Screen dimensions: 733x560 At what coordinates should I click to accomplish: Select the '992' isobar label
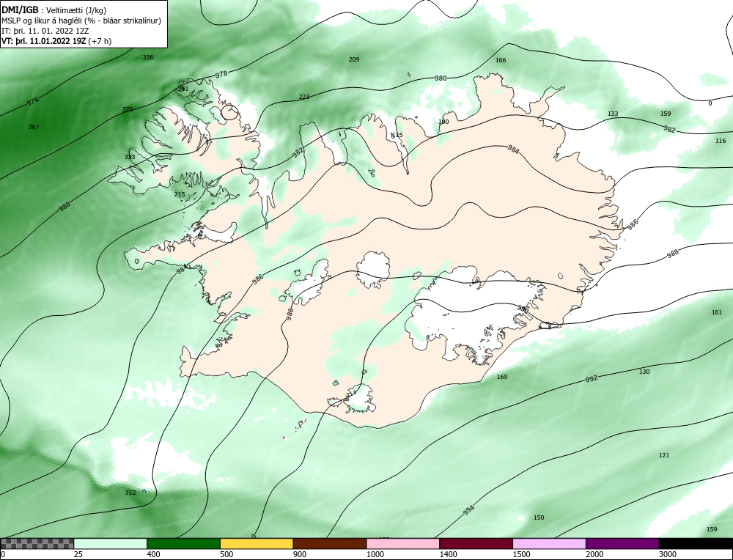pos(592,379)
